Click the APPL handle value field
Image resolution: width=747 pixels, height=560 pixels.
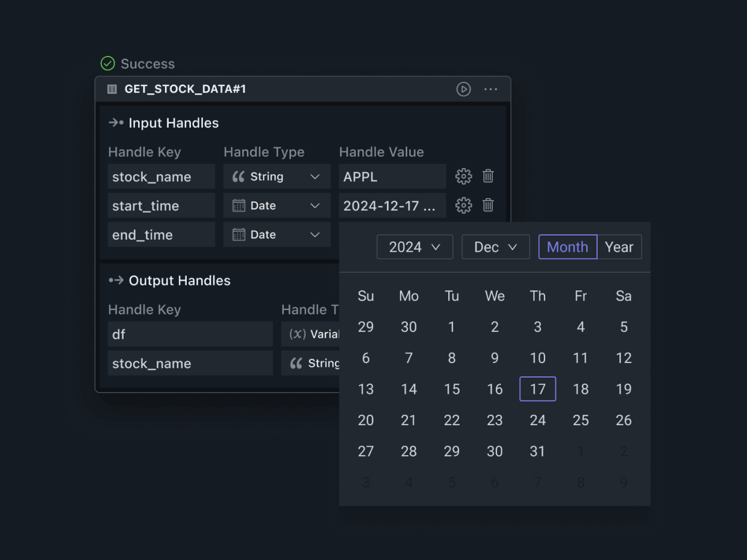click(x=392, y=176)
